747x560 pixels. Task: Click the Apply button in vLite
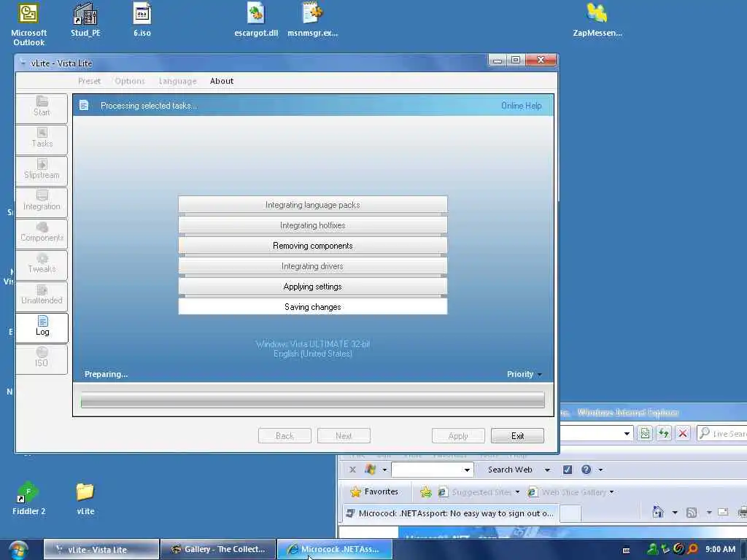click(x=458, y=436)
